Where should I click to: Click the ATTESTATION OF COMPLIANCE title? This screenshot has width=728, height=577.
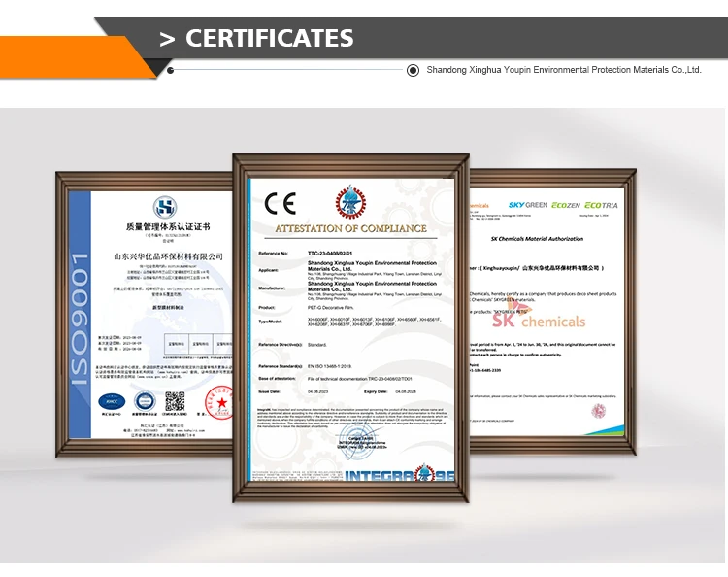coord(350,228)
